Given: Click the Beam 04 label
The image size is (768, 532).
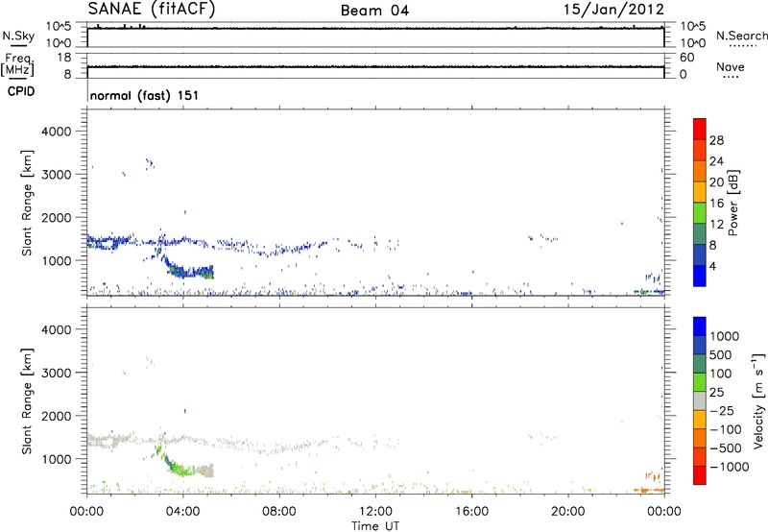Looking at the screenshot, I should [374, 11].
